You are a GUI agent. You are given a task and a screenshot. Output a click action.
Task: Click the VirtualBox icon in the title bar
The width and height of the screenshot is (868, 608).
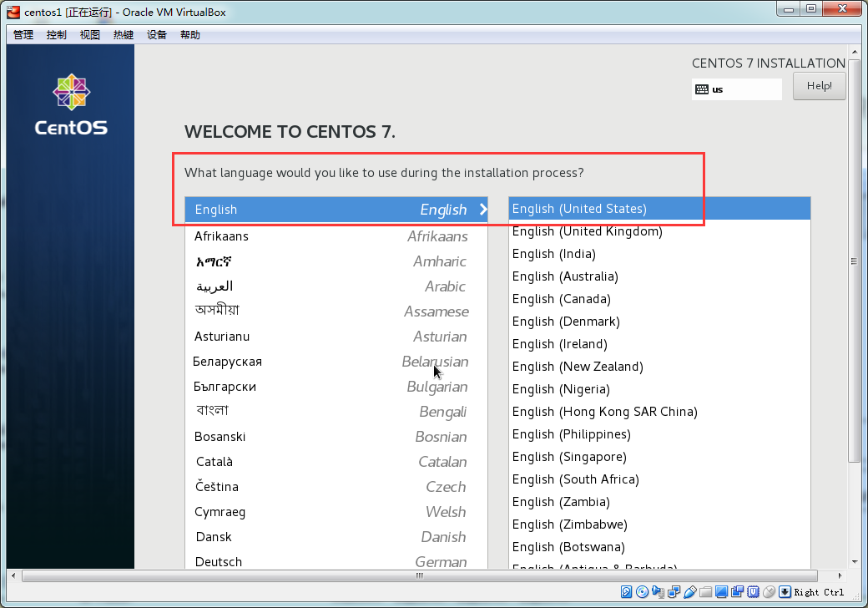click(13, 12)
